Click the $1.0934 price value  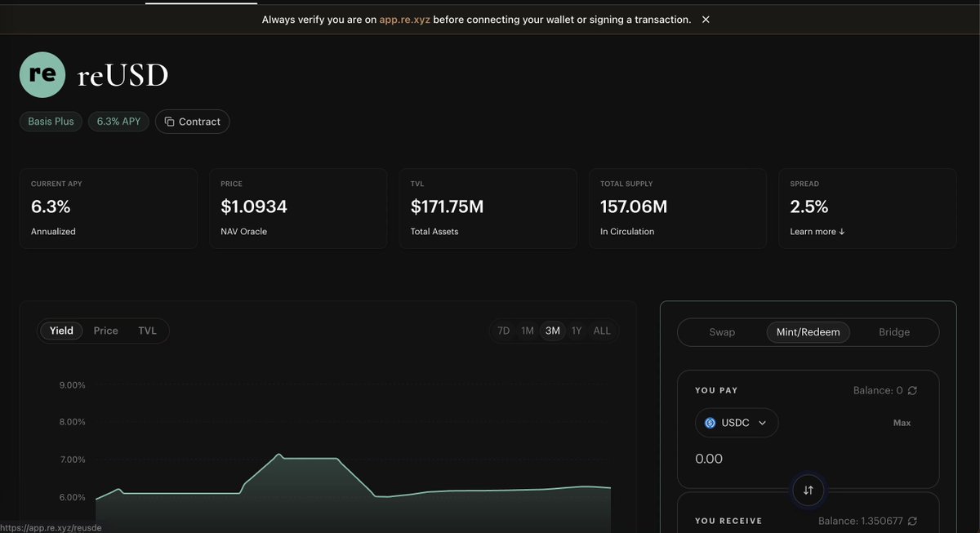[254, 207]
